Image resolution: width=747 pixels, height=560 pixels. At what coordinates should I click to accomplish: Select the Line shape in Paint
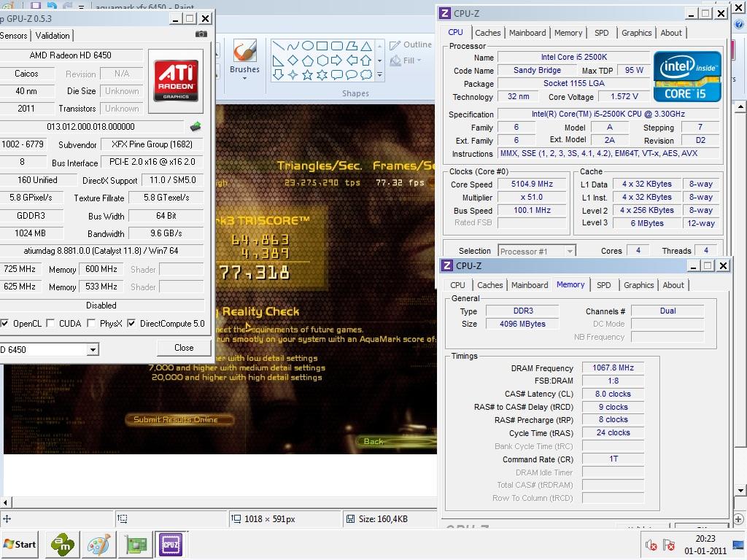279,46
